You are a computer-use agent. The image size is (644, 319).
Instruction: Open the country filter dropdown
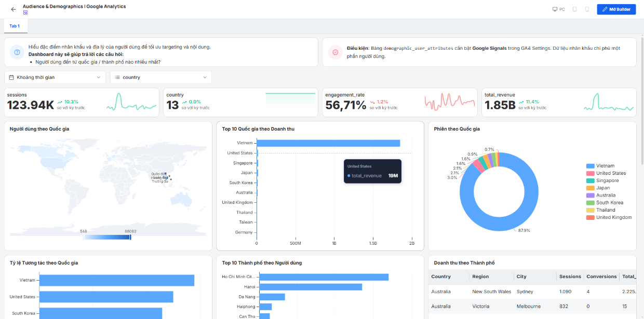[x=161, y=77]
